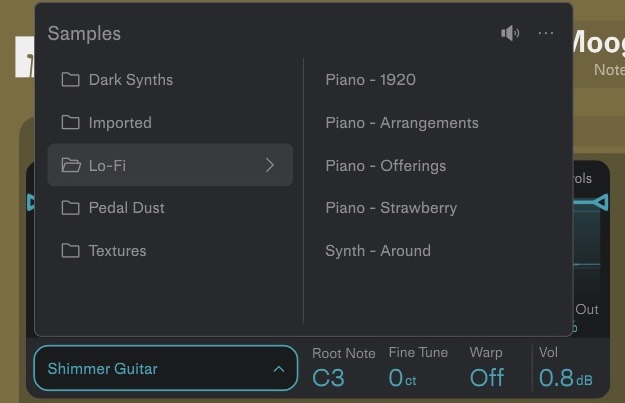Open the three-dots options menu
The width and height of the screenshot is (625, 403).
pos(546,33)
